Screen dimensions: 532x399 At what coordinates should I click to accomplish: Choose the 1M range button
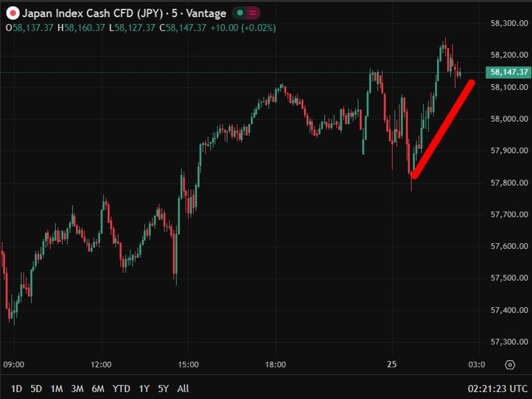coord(56,389)
